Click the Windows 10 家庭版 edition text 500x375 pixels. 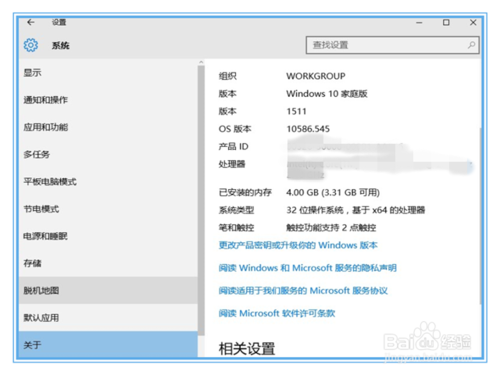pos(327,94)
